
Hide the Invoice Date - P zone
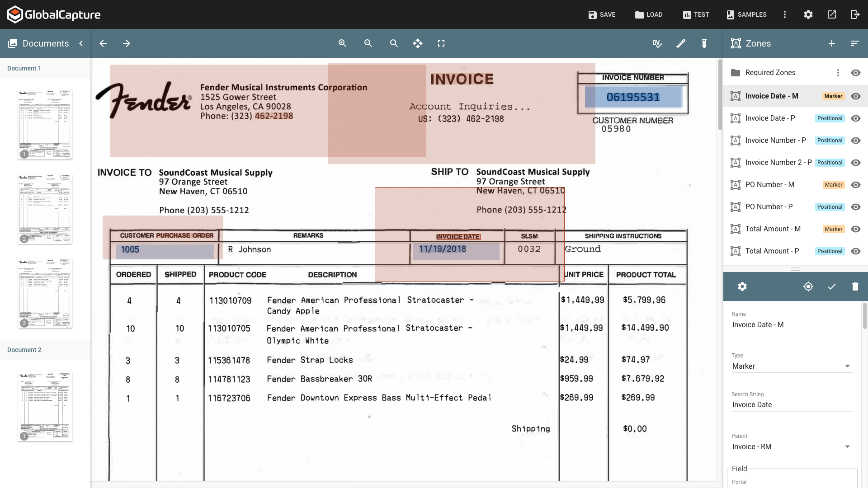tap(856, 118)
